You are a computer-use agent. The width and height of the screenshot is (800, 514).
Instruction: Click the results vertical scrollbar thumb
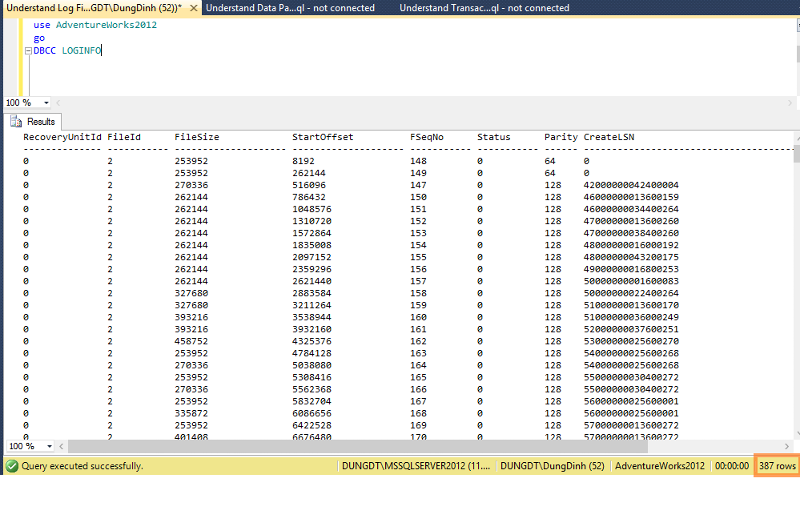(797, 154)
